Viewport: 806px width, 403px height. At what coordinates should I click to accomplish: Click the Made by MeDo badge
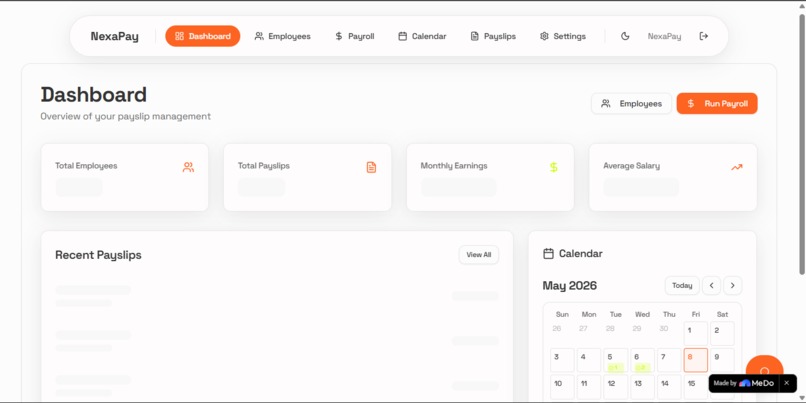pyautogui.click(x=744, y=383)
